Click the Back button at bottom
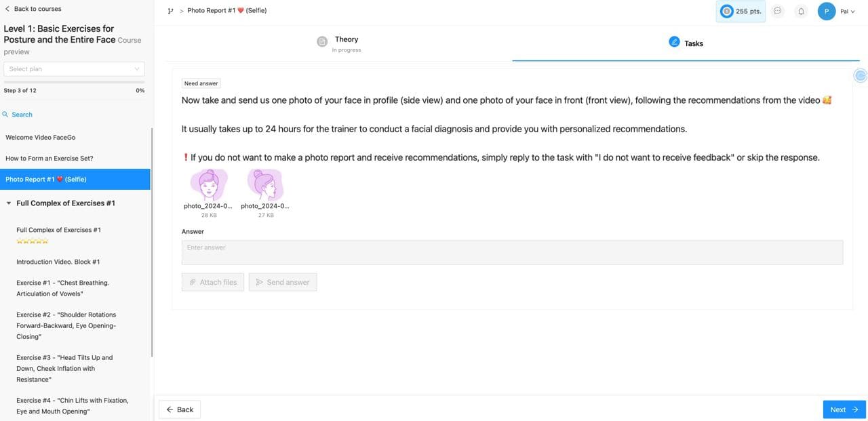The width and height of the screenshot is (868, 421). tap(180, 409)
